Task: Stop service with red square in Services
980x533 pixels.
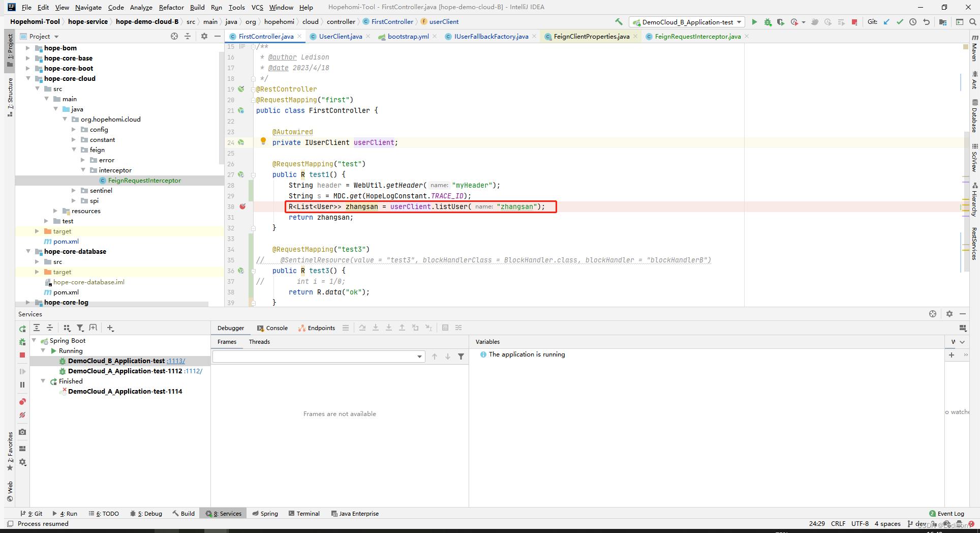Action: pyautogui.click(x=22, y=355)
